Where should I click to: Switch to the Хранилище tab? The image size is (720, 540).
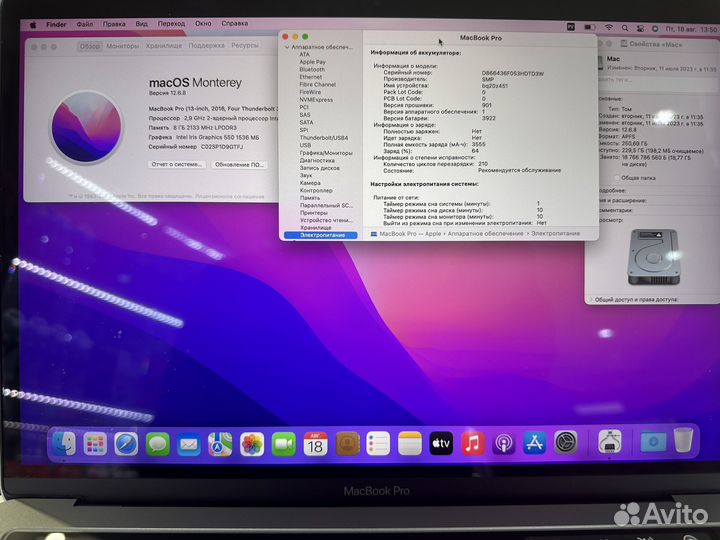[x=164, y=46]
